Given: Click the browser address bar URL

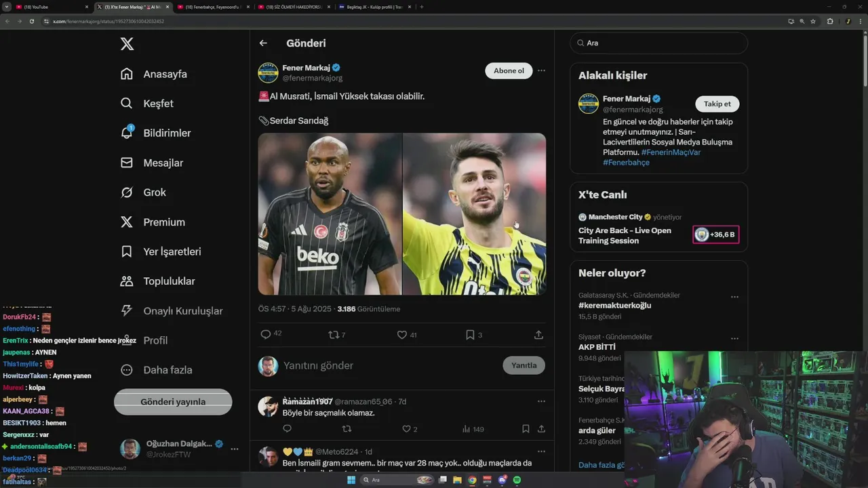Looking at the screenshot, I should pyautogui.click(x=108, y=21).
